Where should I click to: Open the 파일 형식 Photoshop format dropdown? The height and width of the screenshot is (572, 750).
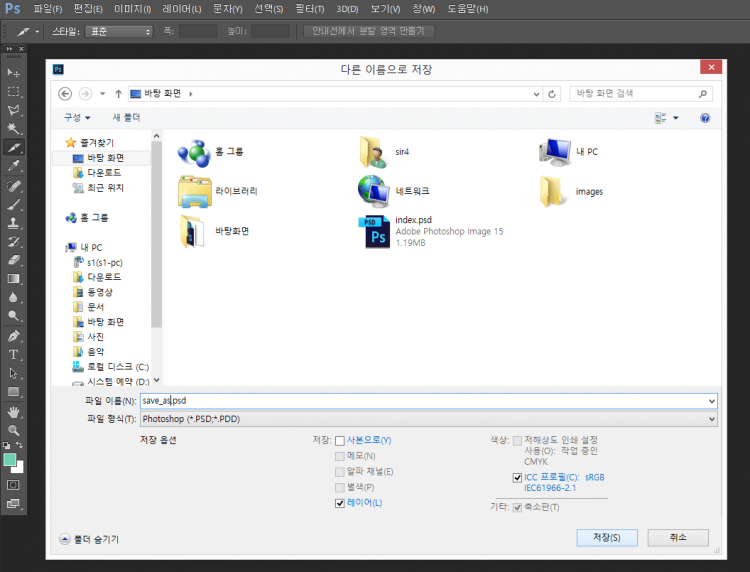coord(428,418)
